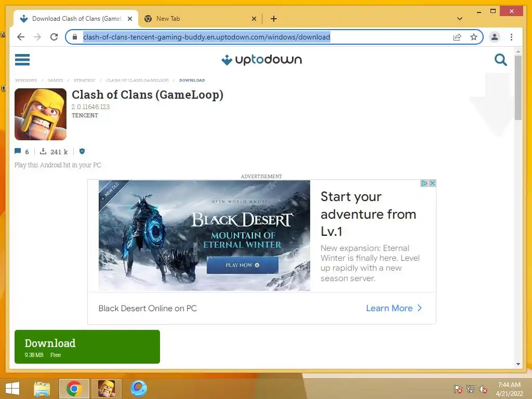Open the Chrome profile avatar
532x399 pixels.
pyautogui.click(x=495, y=37)
